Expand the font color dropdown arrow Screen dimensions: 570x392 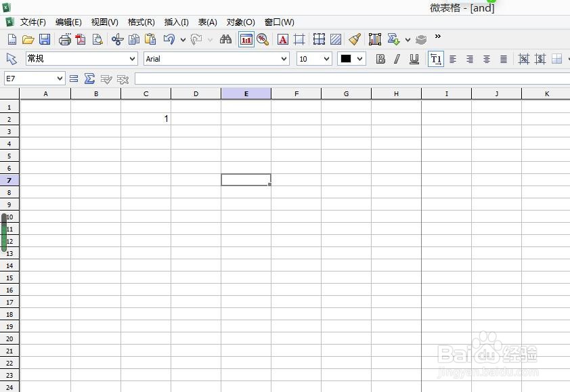(x=360, y=58)
